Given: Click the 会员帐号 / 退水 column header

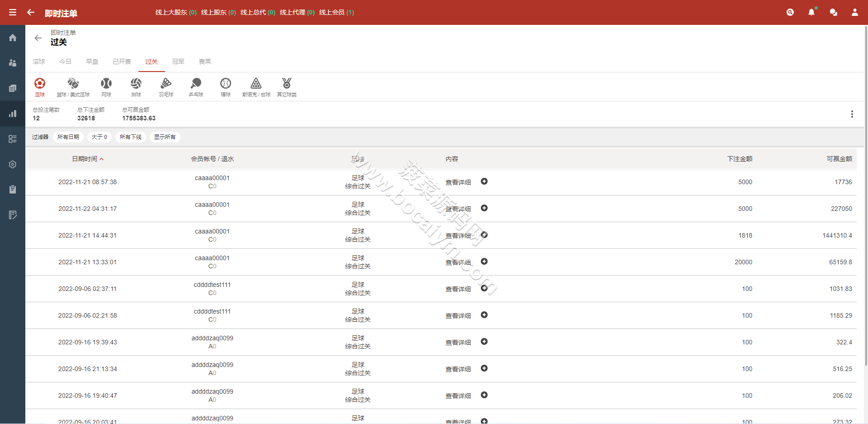Looking at the screenshot, I should (212, 159).
